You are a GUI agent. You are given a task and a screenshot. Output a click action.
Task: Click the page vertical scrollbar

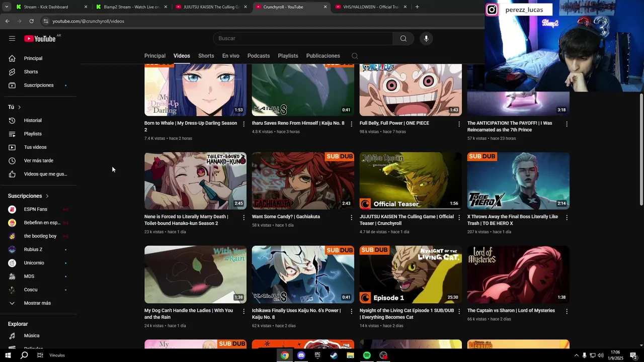pos(641,149)
